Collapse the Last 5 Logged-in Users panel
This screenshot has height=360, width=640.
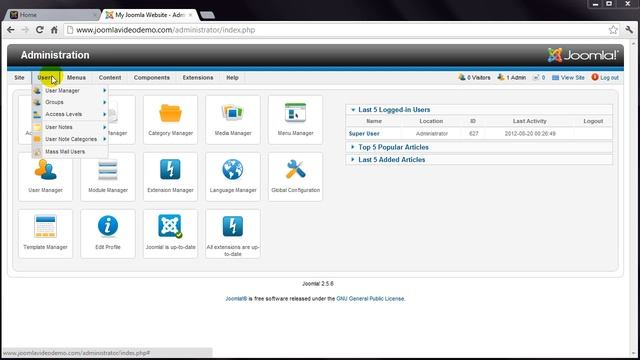(353, 110)
